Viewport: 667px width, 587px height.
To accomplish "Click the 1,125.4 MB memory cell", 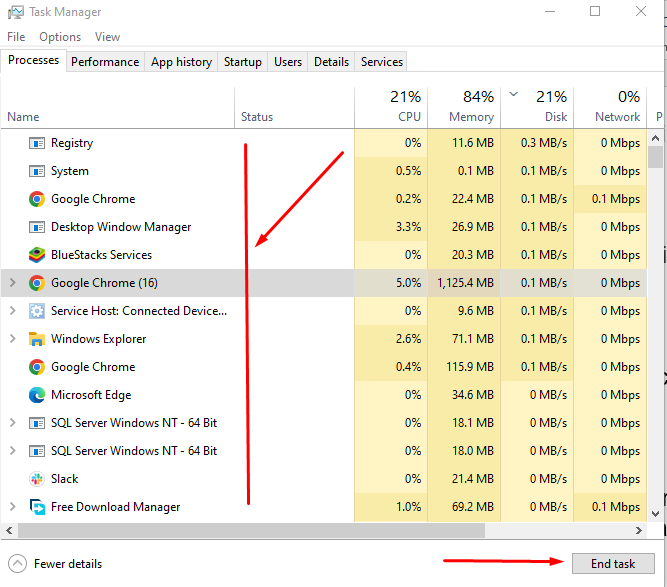I will tap(464, 283).
